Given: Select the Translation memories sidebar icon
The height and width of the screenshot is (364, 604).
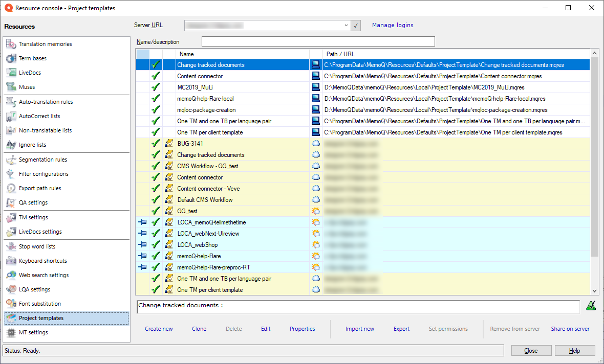Looking at the screenshot, I should point(10,44).
